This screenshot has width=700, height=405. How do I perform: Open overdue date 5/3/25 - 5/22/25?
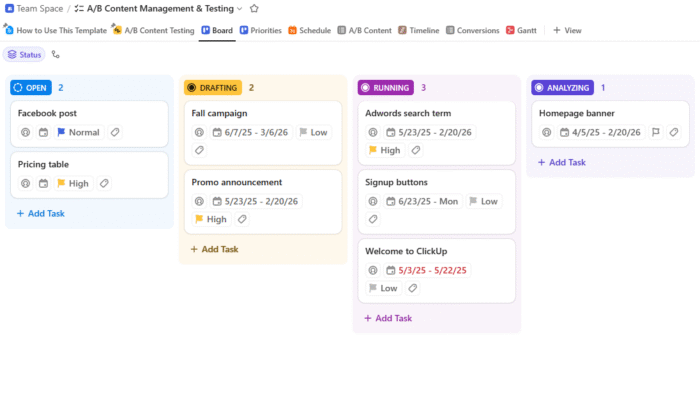pyautogui.click(x=427, y=270)
